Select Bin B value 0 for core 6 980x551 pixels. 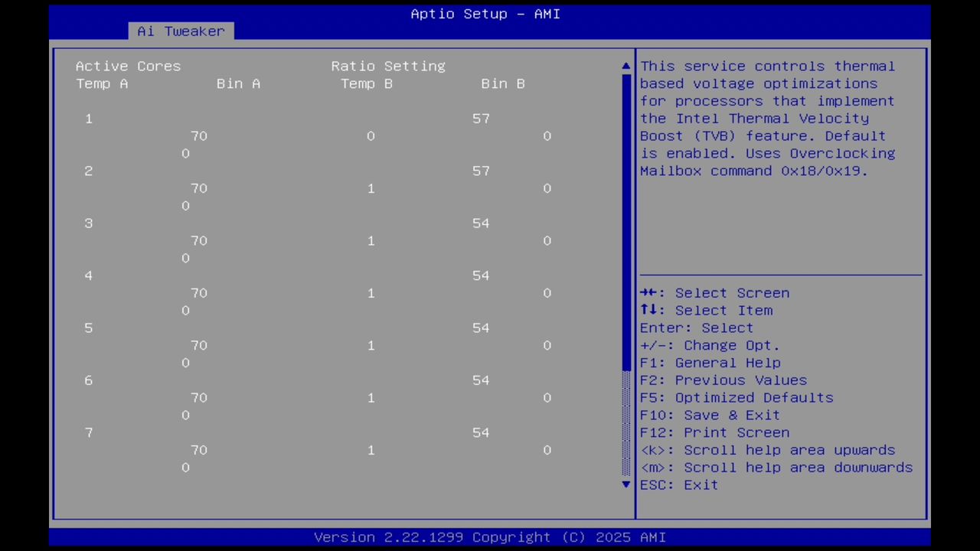click(x=547, y=397)
